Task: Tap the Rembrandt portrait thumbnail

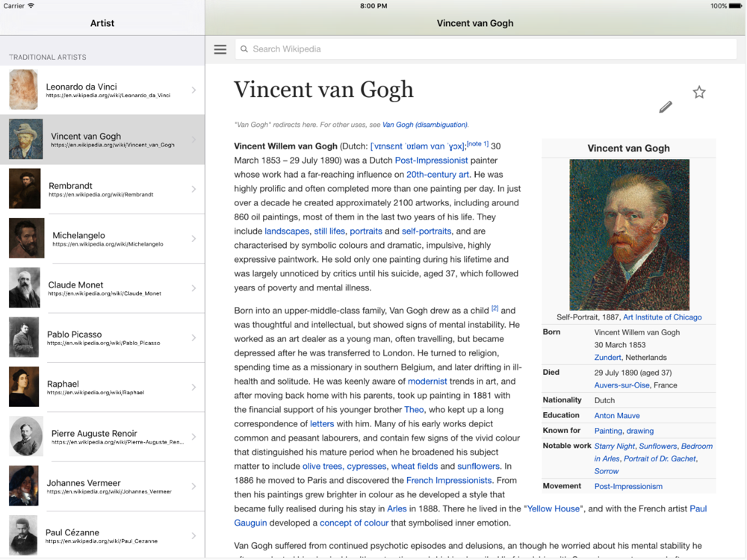Action: (x=25, y=189)
